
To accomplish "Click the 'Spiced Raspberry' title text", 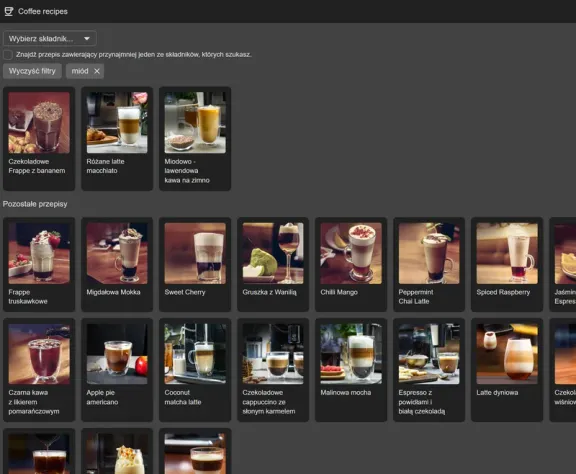I will [x=503, y=292].
